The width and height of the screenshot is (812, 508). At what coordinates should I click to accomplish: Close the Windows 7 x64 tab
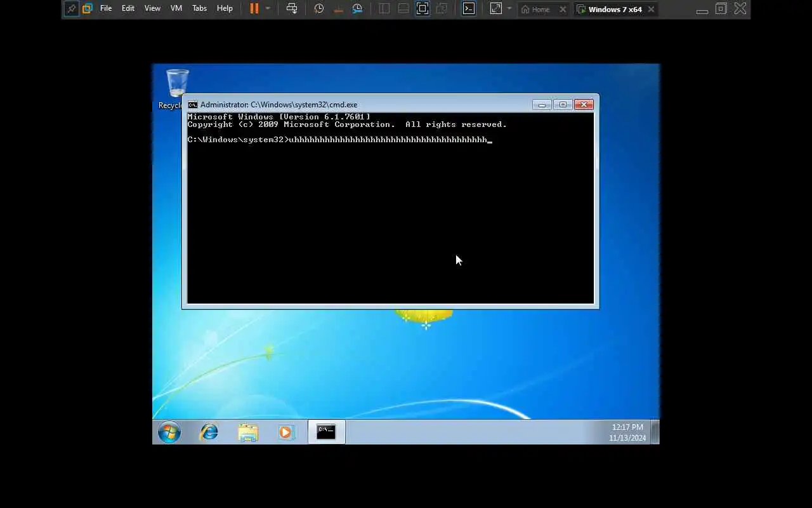pyautogui.click(x=651, y=10)
